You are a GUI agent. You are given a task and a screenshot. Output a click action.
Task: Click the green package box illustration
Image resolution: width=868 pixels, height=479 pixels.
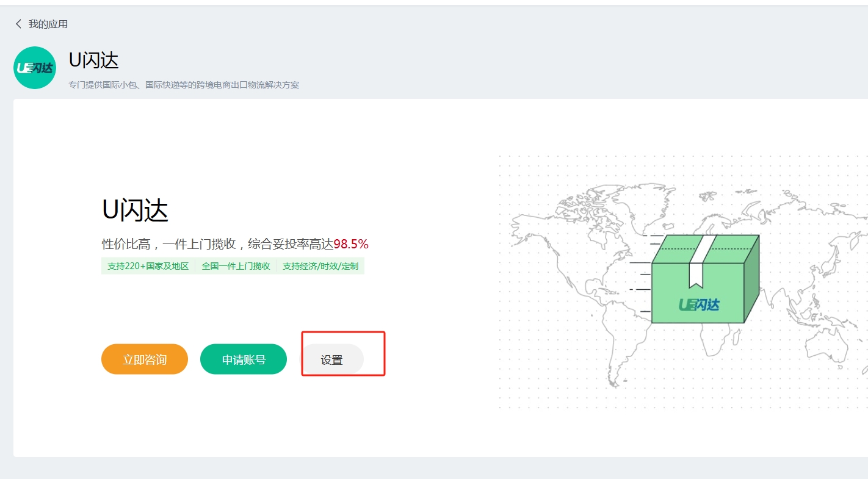(706, 279)
